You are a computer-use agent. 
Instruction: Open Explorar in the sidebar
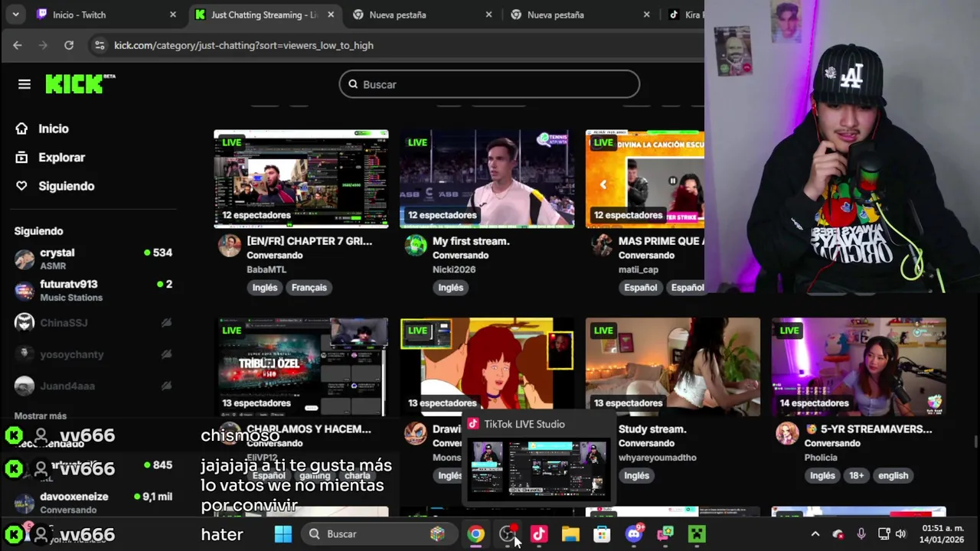point(61,157)
